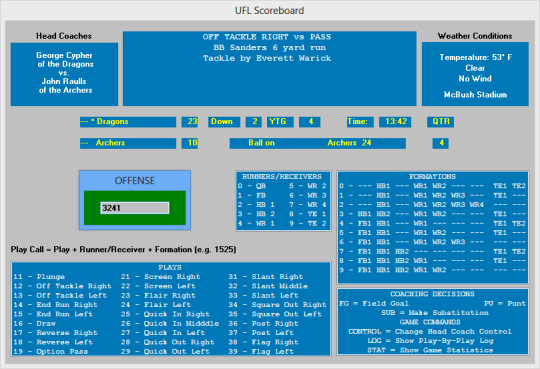Click formation row 2 with WR4
Viewport: 540px width, 369px height.
[x=433, y=205]
